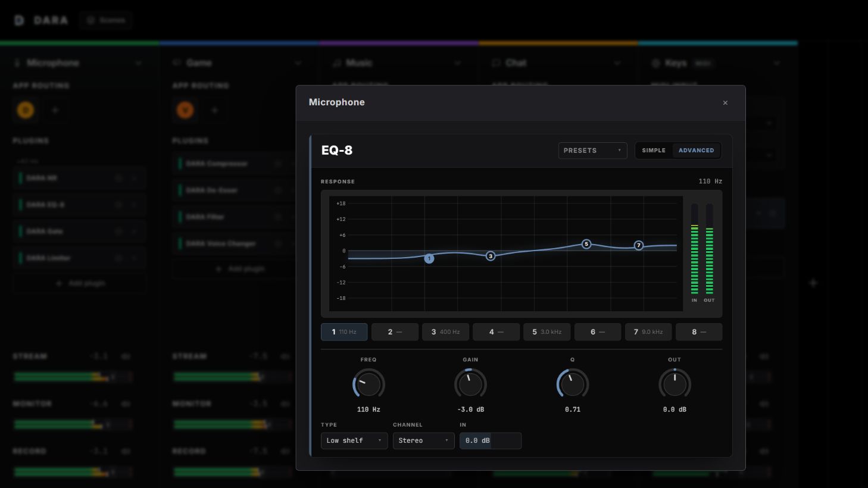Click the Scenes button in the background header
Viewport: 868px width, 488px height.
[106, 20]
